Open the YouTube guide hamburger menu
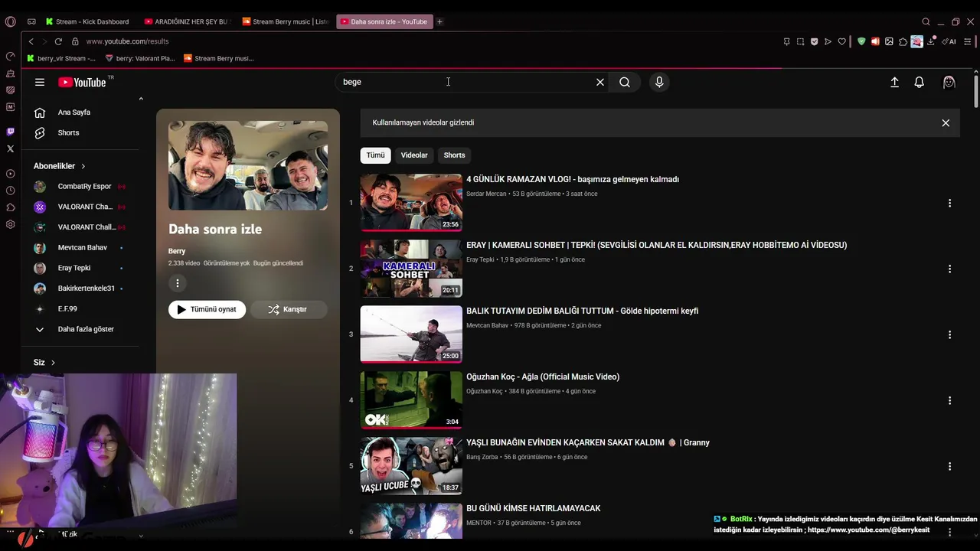The image size is (980, 551). [x=40, y=82]
